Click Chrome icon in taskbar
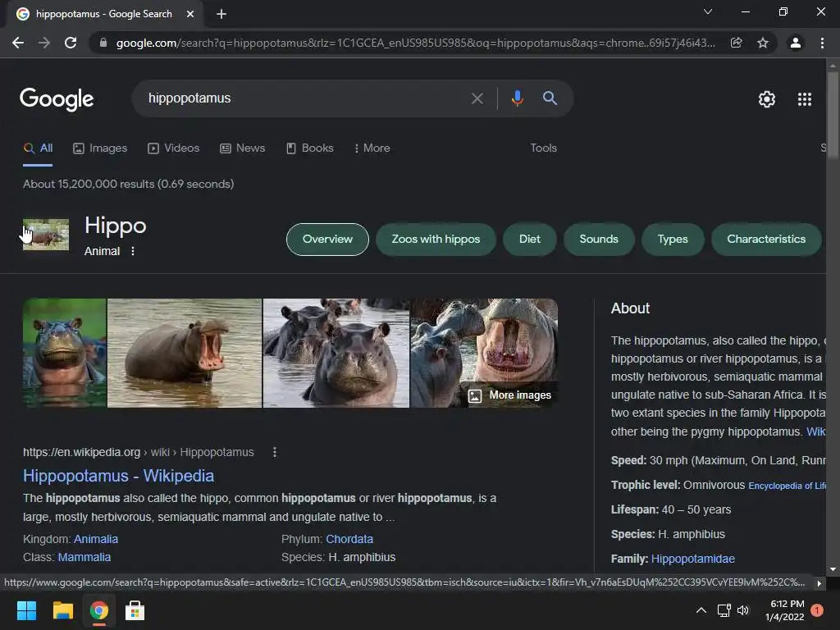The image size is (840, 630). tap(99, 610)
